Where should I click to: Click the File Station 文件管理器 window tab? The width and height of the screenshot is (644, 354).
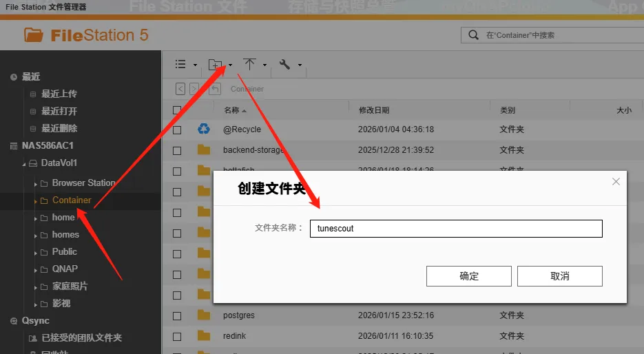tap(46, 7)
